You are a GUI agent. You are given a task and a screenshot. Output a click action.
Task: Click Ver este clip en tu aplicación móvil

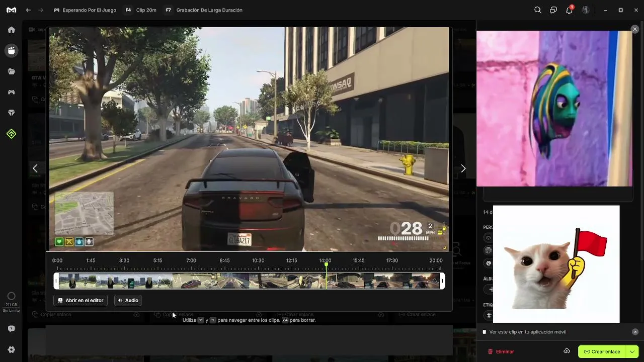tap(528, 332)
